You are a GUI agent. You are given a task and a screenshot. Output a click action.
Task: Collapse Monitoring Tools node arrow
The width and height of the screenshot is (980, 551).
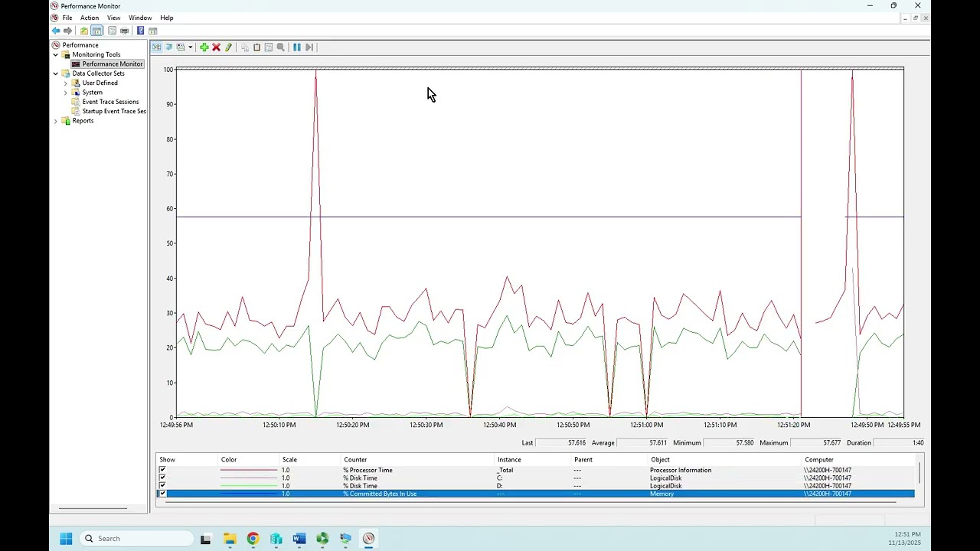pos(55,54)
